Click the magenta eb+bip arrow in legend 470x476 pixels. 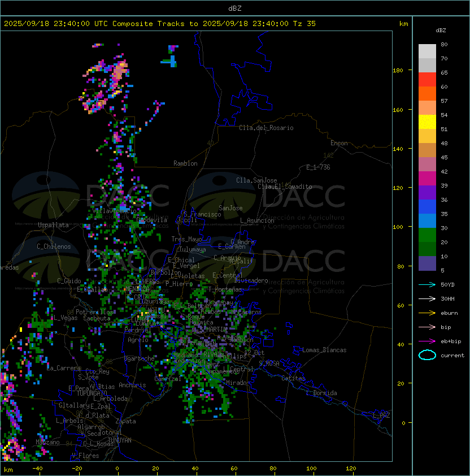[427, 341]
